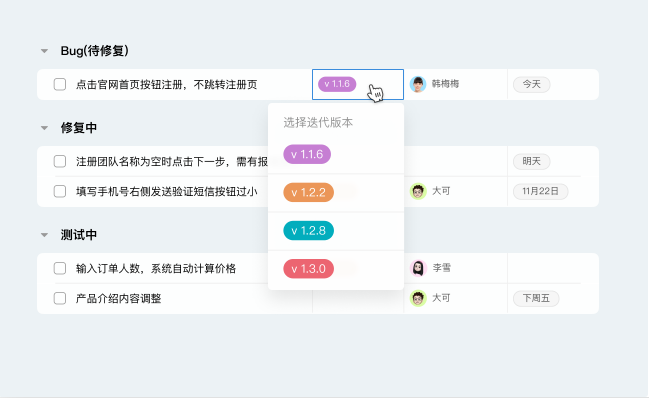This screenshot has height=398, width=649.
Task: Pick the red v 1.3.0 version
Action: (x=308, y=269)
